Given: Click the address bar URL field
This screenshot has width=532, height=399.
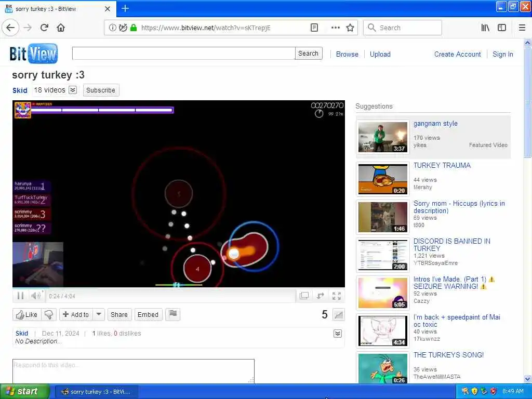Looking at the screenshot, I should 205,28.
